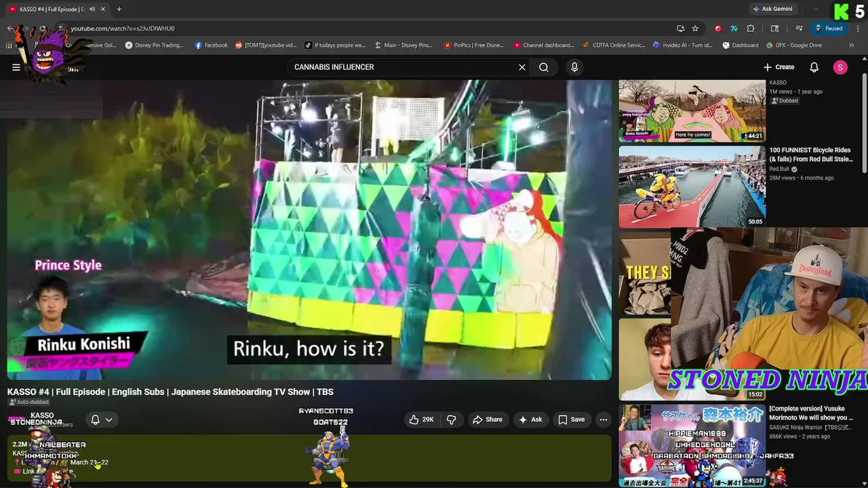Image resolution: width=868 pixels, height=488 pixels.
Task: Open the account avatar labeled S
Action: [x=840, y=67]
